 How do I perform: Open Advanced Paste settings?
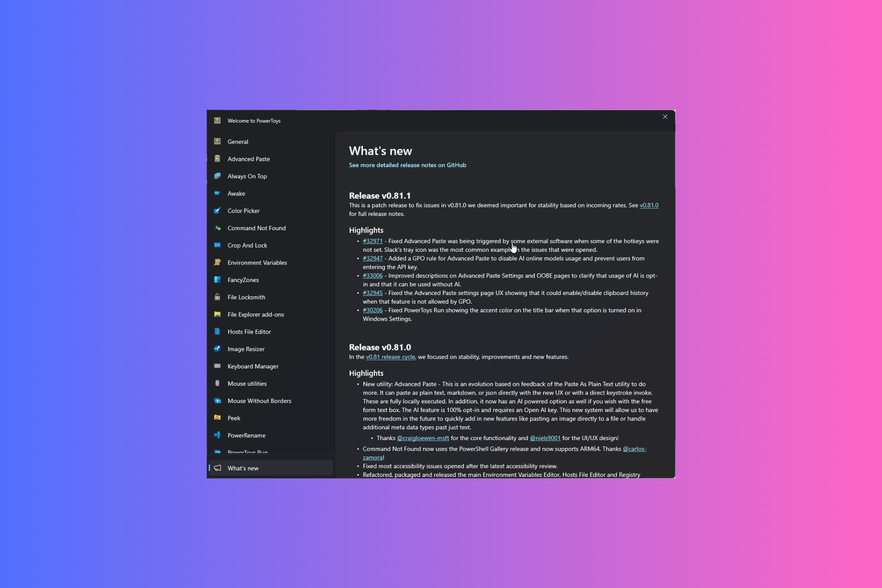[x=248, y=159]
